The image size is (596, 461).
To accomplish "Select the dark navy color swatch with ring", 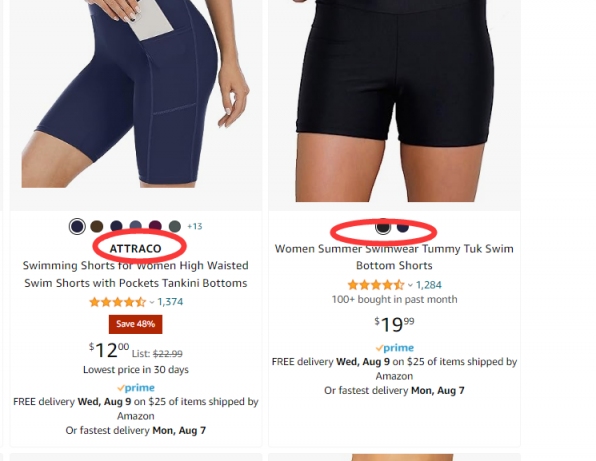I will [x=77, y=227].
